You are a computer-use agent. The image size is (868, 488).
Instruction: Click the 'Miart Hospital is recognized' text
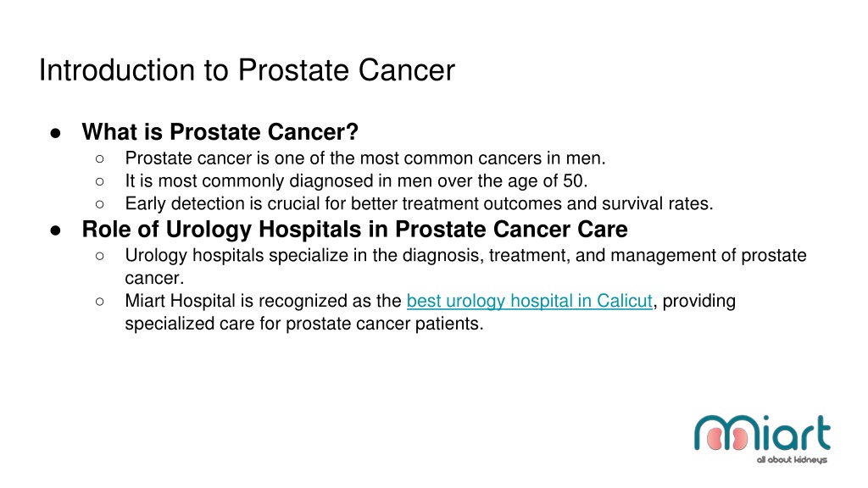pyautogui.click(x=264, y=301)
